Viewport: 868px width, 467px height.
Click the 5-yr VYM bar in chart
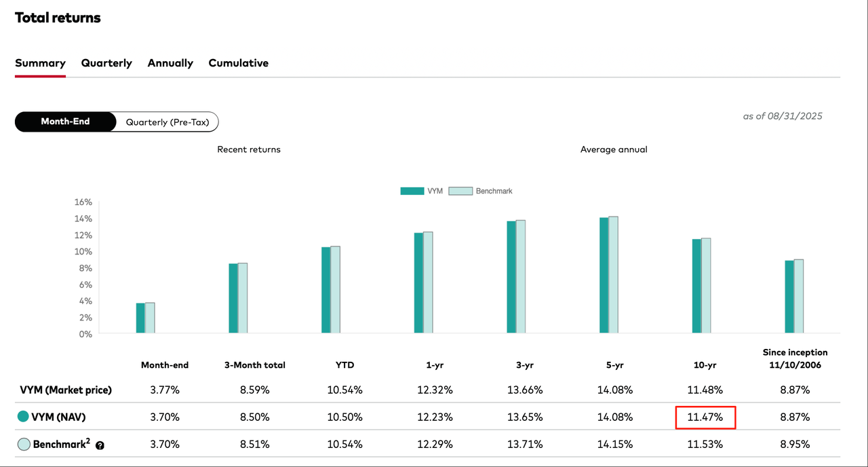point(604,276)
